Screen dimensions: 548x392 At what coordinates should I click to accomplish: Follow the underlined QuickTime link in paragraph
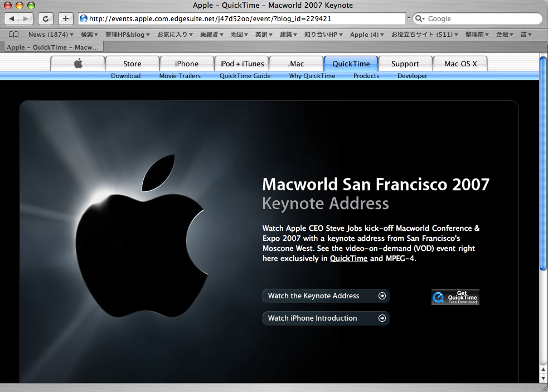(x=348, y=258)
